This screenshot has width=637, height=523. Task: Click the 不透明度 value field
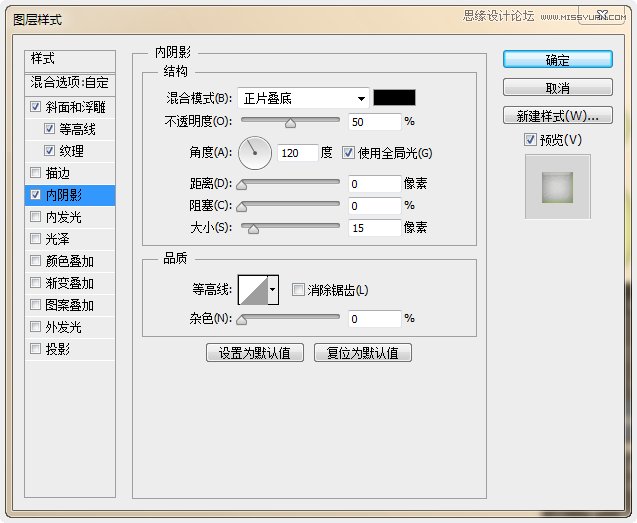[375, 122]
